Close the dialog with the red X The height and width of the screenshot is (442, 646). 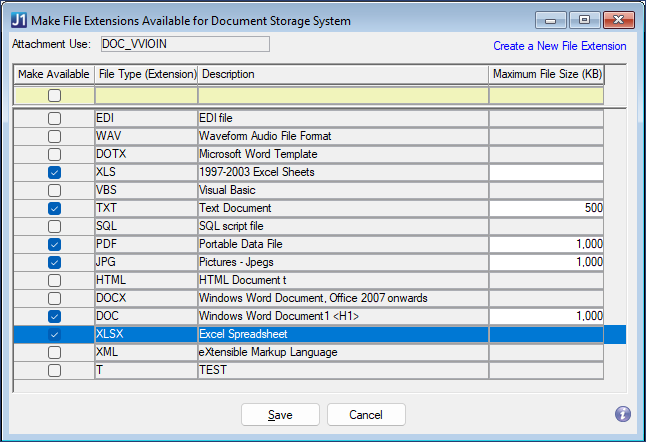pyautogui.click(x=618, y=20)
